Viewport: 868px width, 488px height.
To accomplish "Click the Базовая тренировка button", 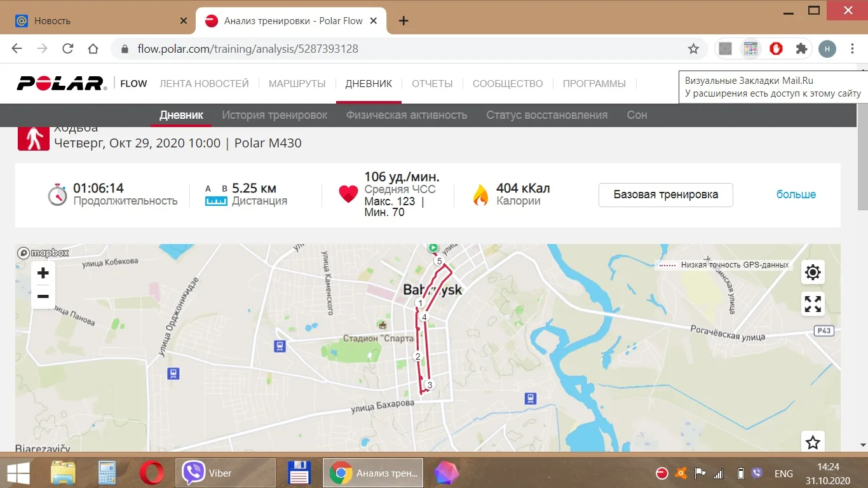I will [x=666, y=194].
